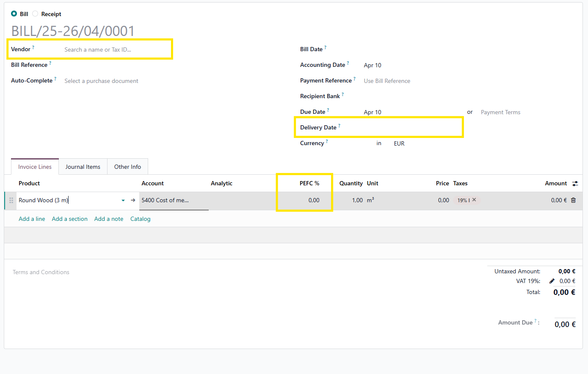588x374 pixels.
Task: Focus the Vendor search field
Action: click(x=114, y=49)
